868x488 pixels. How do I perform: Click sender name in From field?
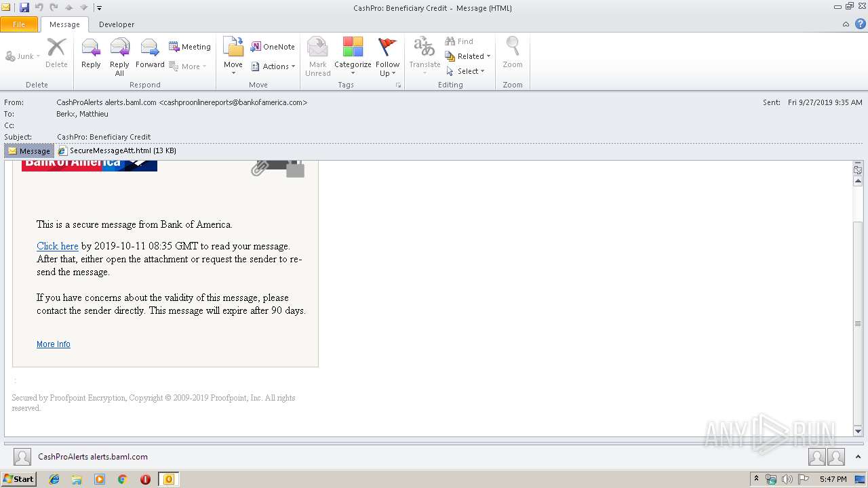click(182, 102)
